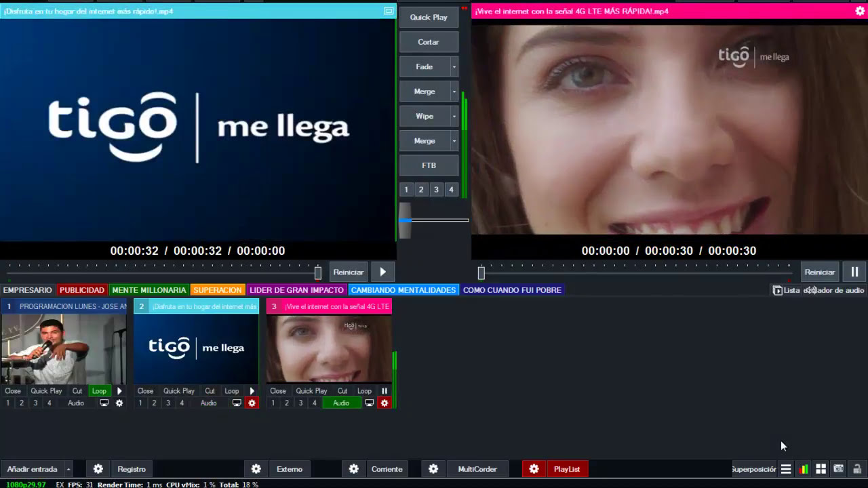Viewport: 868px width, 488px height.
Task: Click the Quick Play transition button
Action: pos(429,17)
